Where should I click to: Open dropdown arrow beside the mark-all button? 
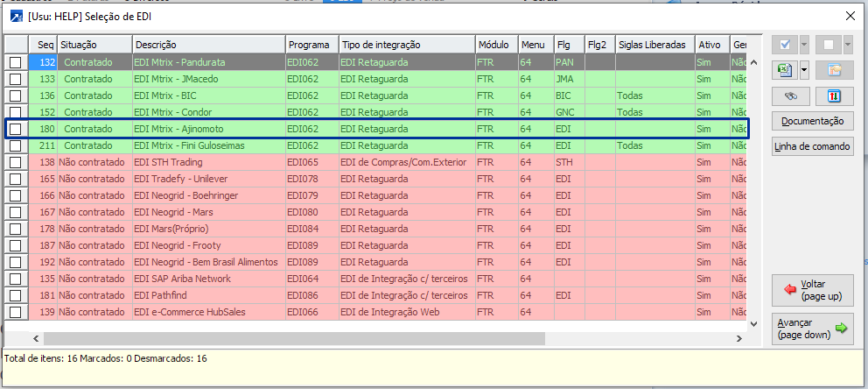tap(804, 45)
